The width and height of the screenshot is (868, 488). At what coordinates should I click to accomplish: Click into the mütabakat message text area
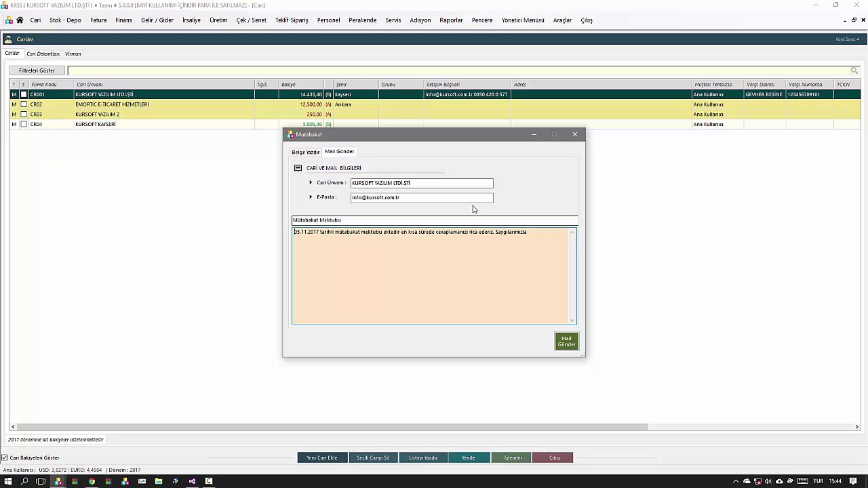(x=431, y=276)
